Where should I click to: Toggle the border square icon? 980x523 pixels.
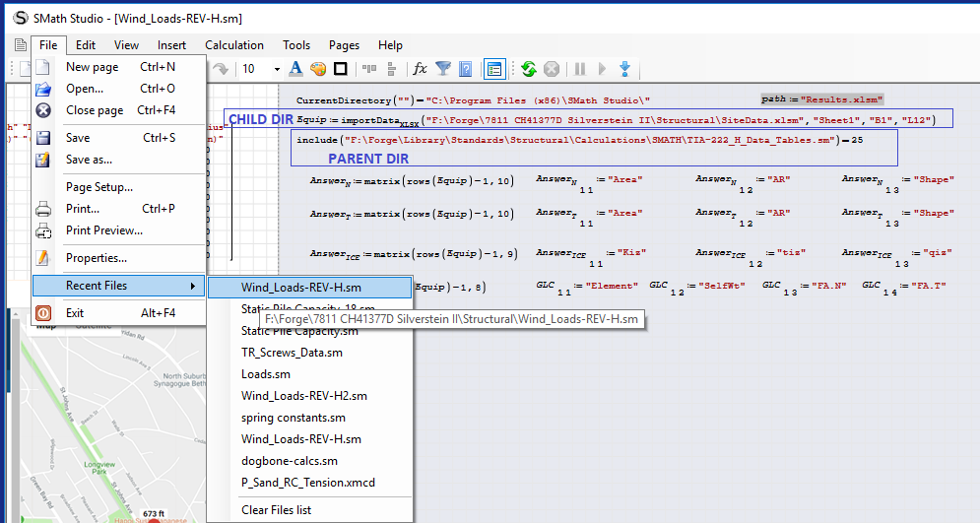[x=340, y=69]
